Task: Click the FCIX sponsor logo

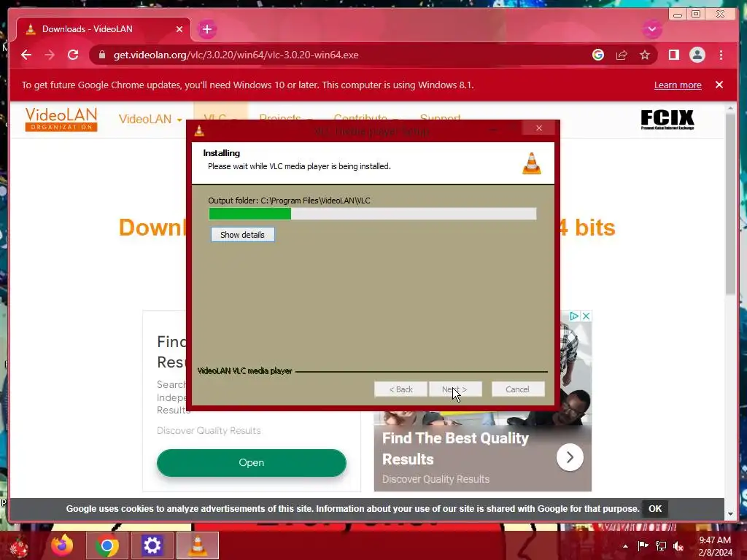Action: (667, 119)
